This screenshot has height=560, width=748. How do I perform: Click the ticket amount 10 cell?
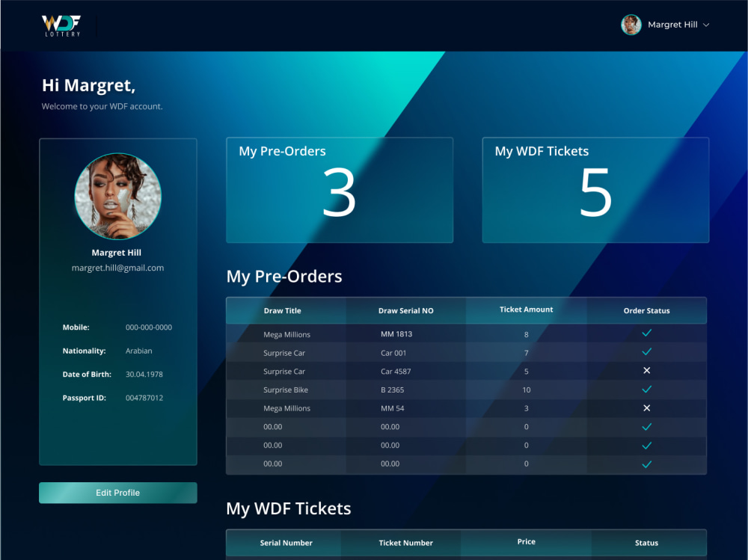point(526,390)
